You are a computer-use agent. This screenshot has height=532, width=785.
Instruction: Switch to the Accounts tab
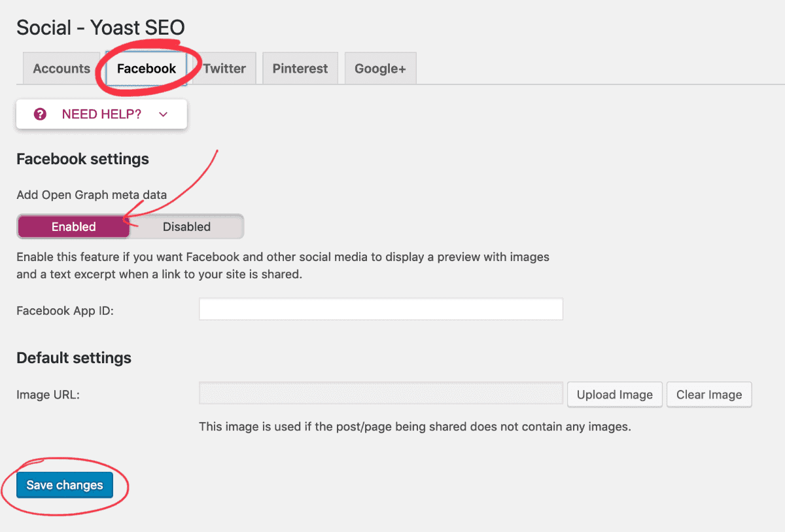61,69
